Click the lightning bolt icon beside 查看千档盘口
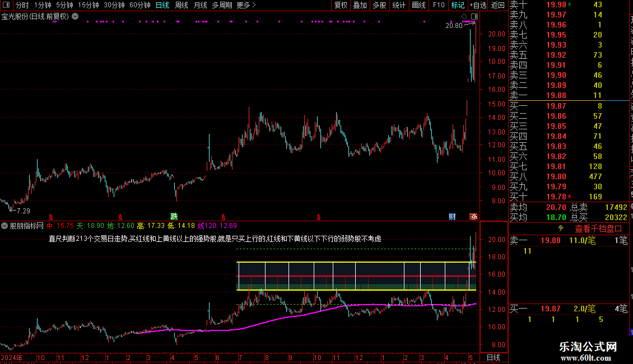 point(561,228)
